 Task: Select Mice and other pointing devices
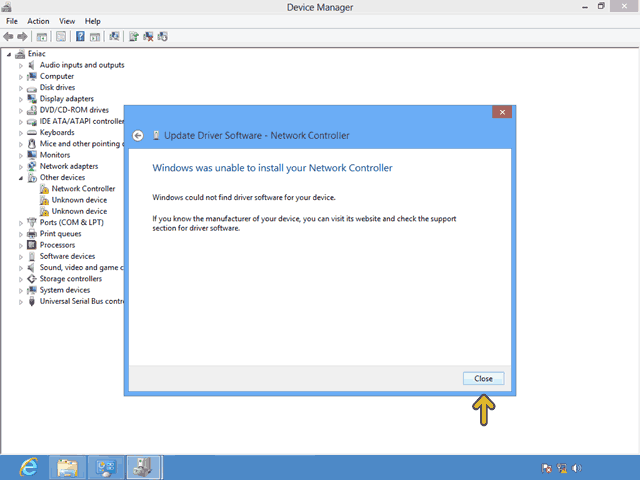82,144
